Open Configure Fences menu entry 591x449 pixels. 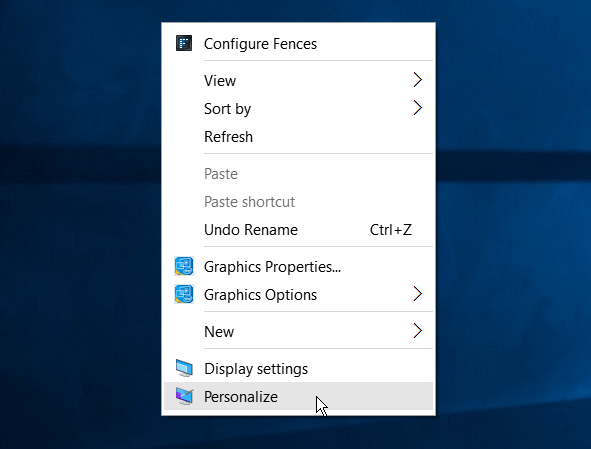(x=299, y=43)
